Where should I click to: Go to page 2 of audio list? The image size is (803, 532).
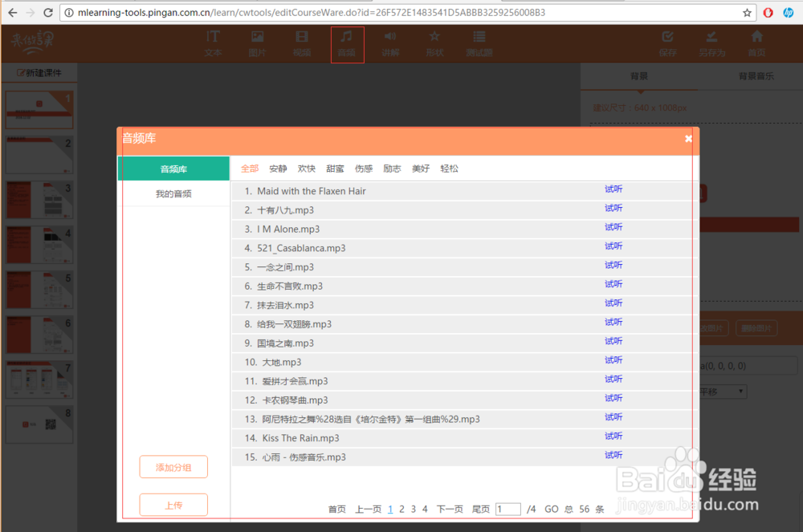[x=401, y=509]
